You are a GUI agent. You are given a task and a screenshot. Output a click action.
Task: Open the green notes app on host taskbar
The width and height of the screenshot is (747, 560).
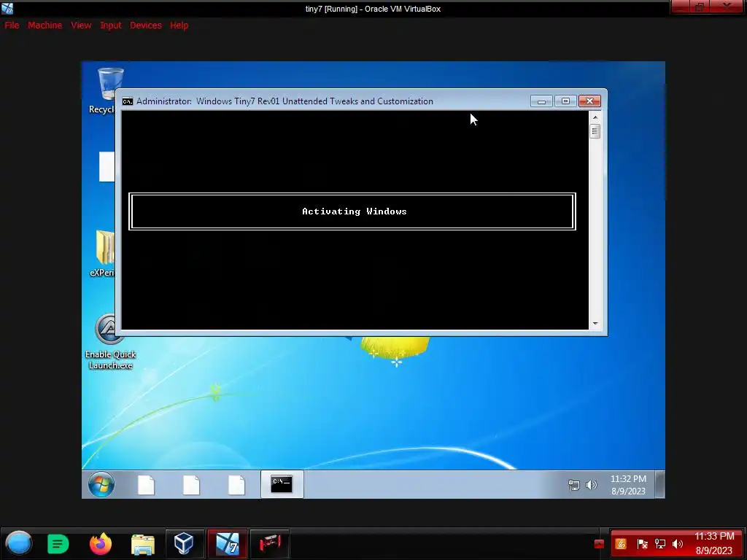[58, 544]
